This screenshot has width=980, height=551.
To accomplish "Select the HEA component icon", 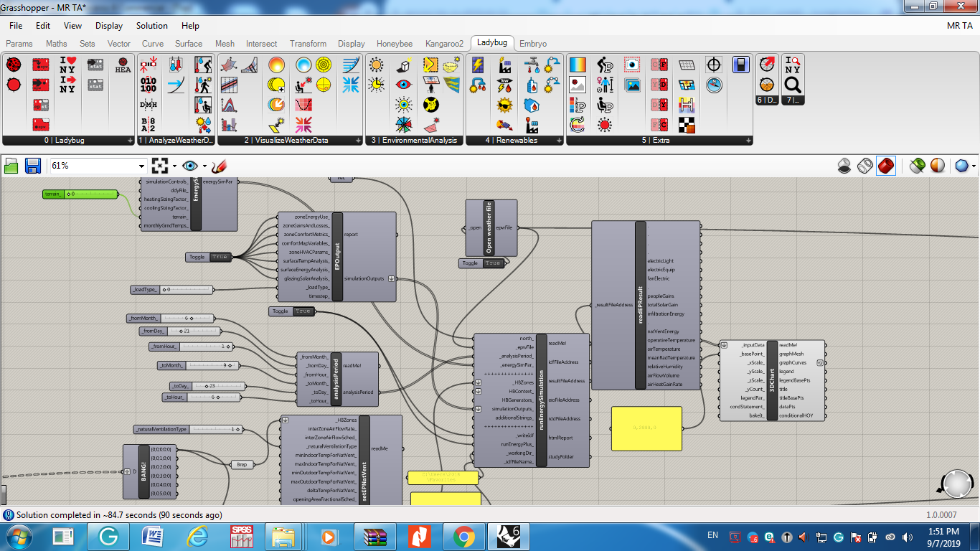I will point(123,65).
